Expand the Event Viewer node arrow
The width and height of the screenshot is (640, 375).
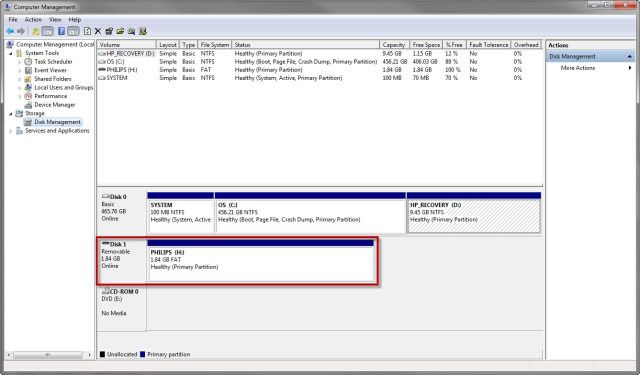point(19,71)
